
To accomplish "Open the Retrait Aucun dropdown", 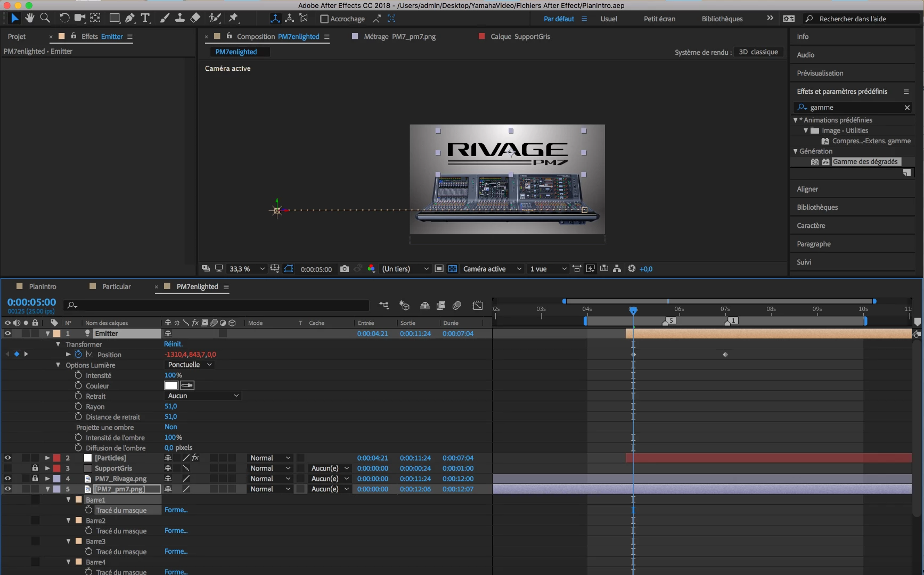I will [203, 396].
